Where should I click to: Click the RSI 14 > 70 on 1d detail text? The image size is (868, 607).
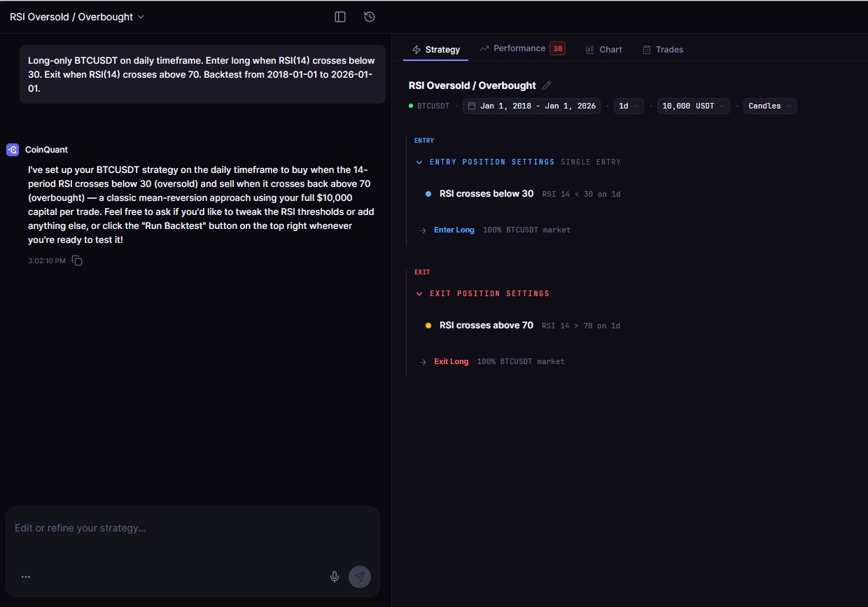click(x=581, y=326)
